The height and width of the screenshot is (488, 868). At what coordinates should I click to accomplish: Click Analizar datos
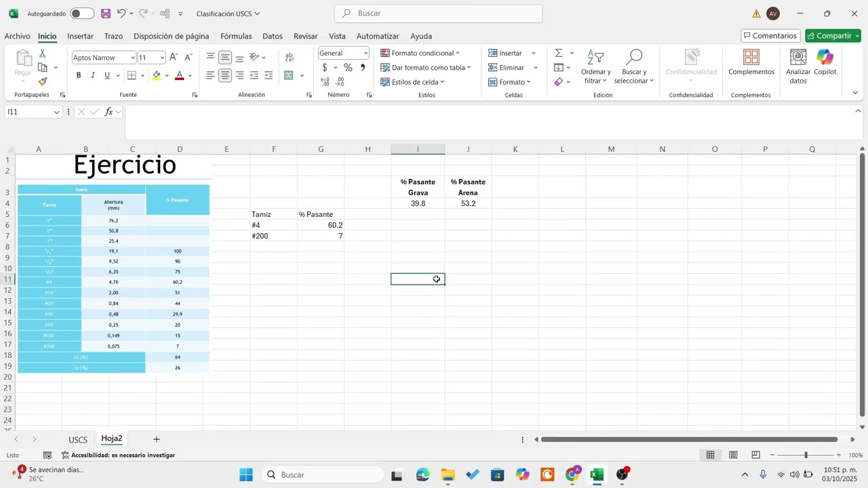798,66
